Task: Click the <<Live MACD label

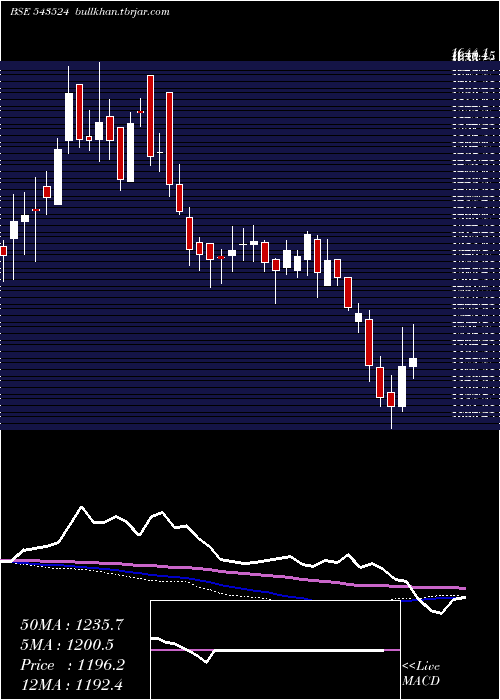Action: (x=421, y=673)
